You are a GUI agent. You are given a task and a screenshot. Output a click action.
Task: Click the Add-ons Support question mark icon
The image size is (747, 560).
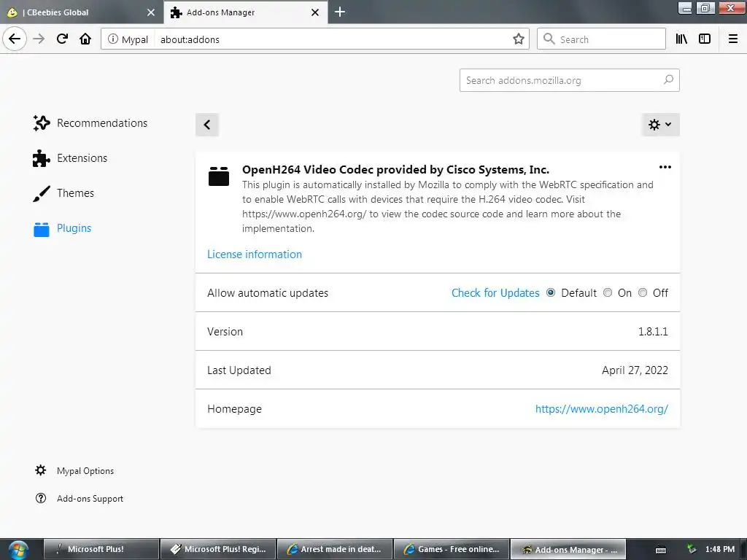click(41, 498)
